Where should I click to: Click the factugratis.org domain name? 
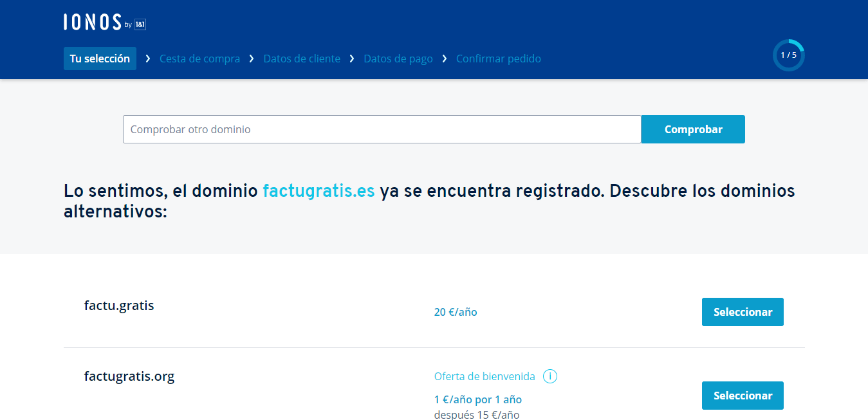pos(129,376)
